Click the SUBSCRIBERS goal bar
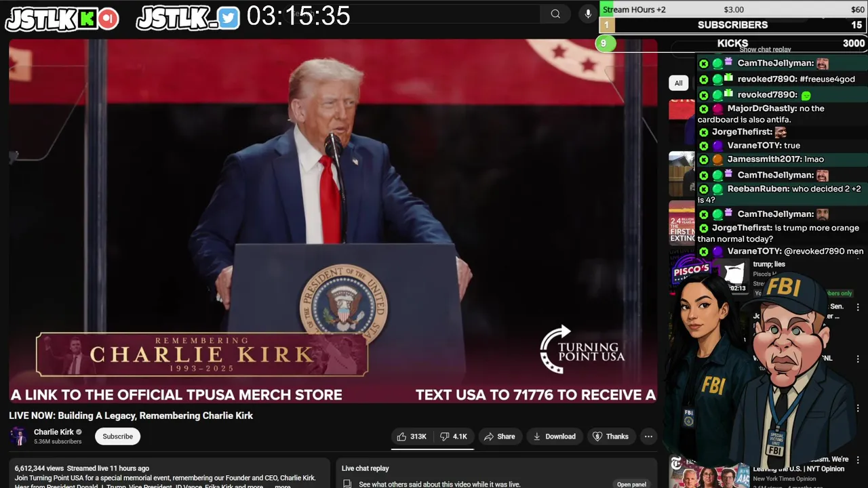The image size is (868, 488). click(733, 25)
